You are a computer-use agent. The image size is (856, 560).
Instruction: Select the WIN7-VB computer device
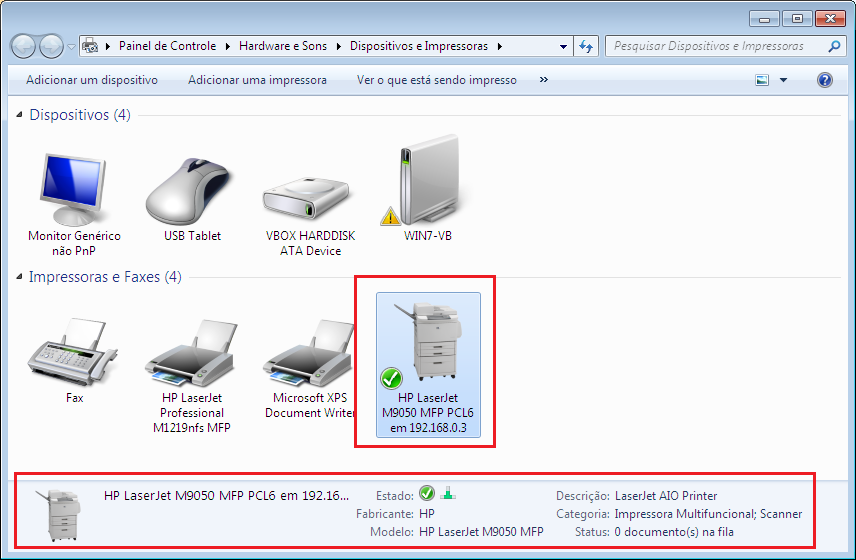[x=427, y=188]
